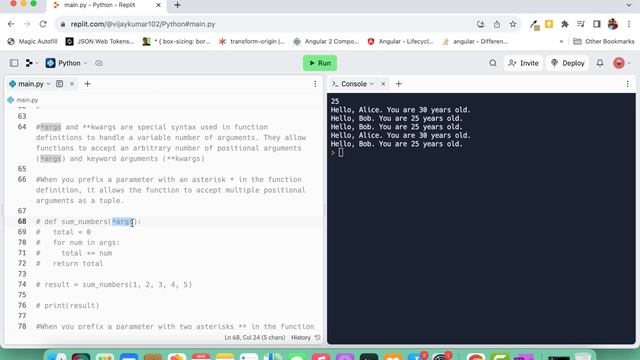Open the Chrome profile avatar
Image resolution: width=640 pixels, height=360 pixels.
[613, 24]
